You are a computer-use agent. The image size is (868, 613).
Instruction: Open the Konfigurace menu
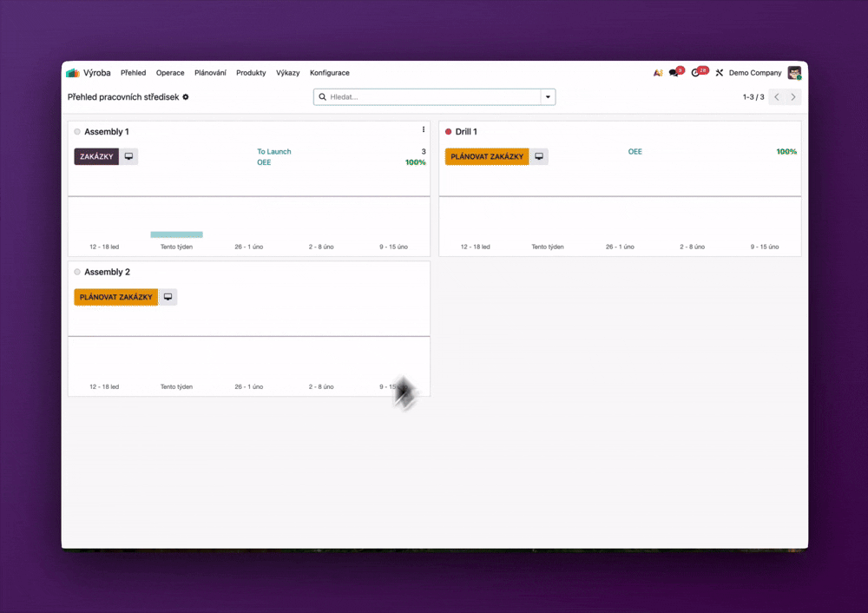pos(330,73)
